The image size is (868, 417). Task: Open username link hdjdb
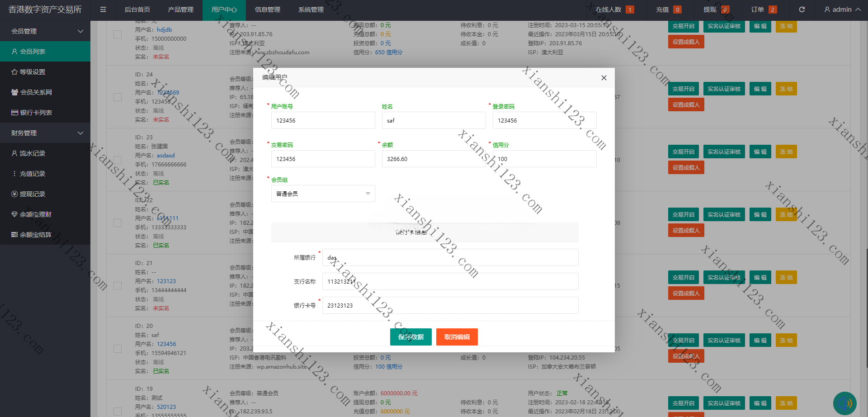click(x=165, y=30)
